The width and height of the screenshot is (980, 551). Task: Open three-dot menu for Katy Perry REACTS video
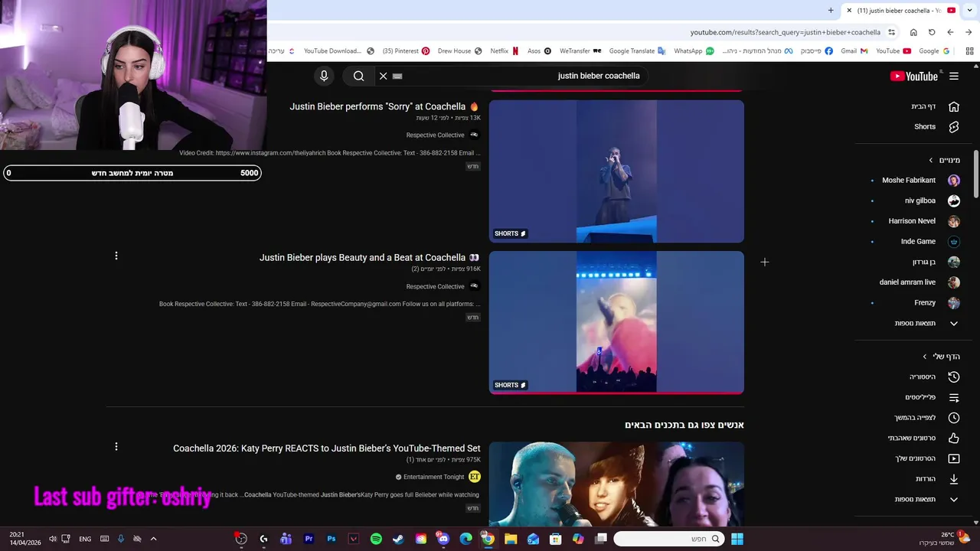[x=116, y=446]
